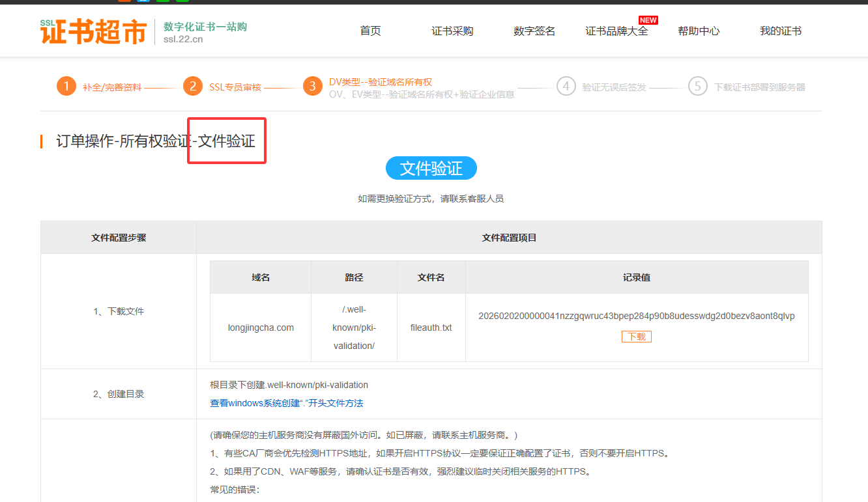Click the fileauth.txt file name cell

[431, 328]
